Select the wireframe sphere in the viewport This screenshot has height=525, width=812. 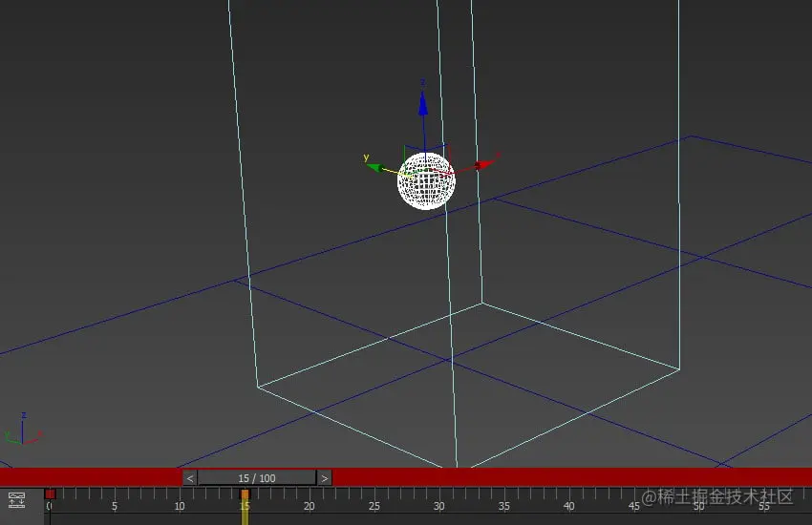click(x=426, y=181)
